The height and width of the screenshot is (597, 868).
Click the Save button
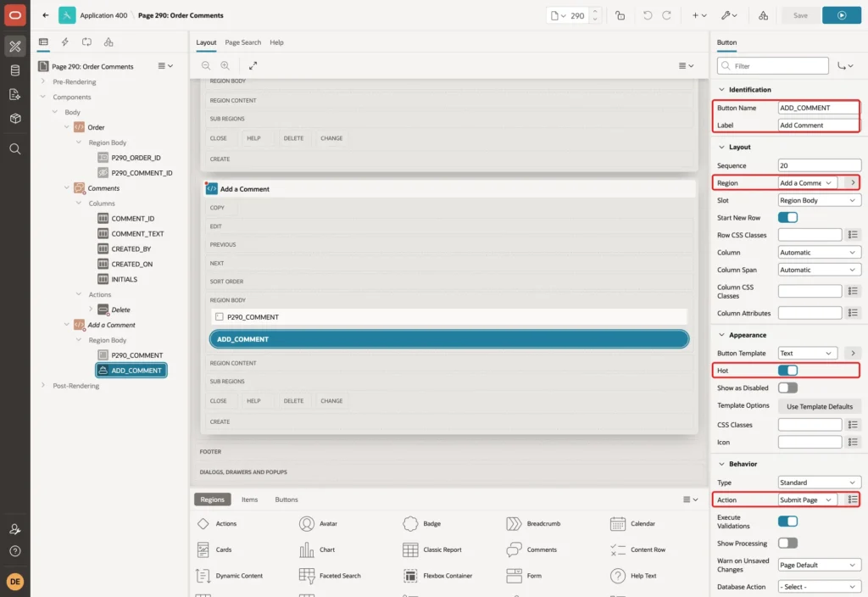tap(800, 15)
